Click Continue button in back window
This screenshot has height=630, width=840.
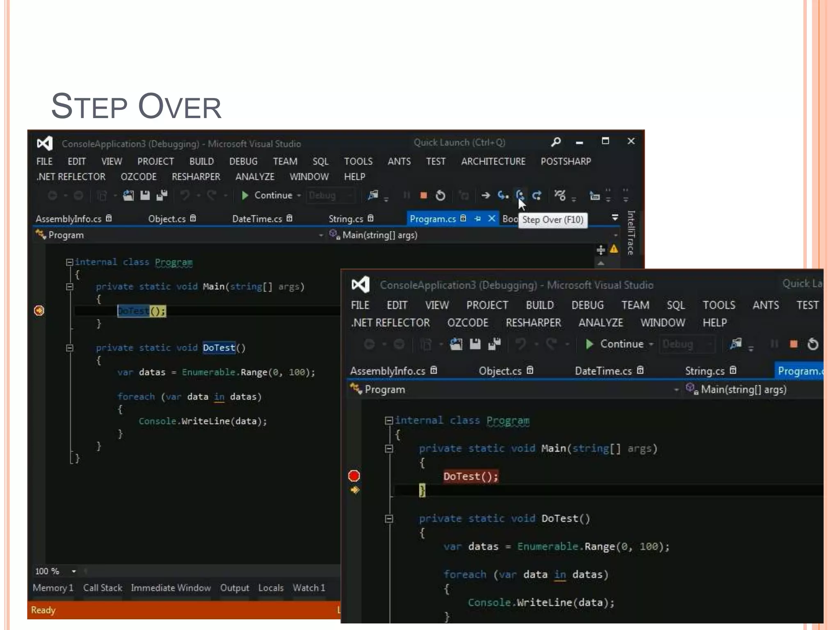(x=267, y=196)
